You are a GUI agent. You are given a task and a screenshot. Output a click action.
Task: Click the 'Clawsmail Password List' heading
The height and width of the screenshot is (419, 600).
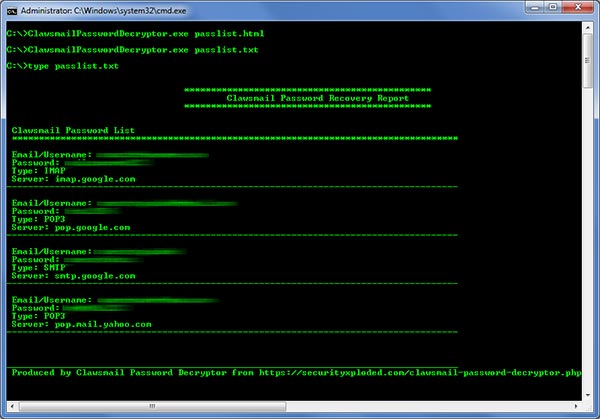coord(73,130)
